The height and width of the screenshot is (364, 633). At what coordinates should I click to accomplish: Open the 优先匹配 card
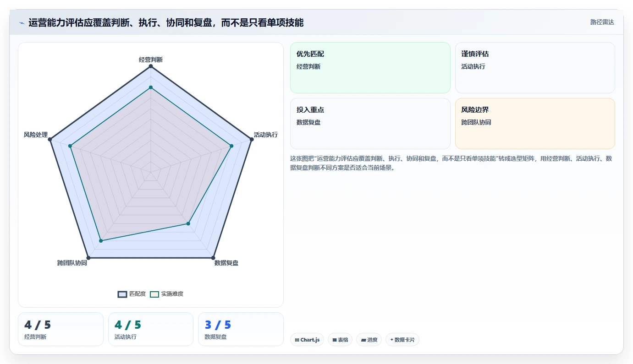coord(370,68)
